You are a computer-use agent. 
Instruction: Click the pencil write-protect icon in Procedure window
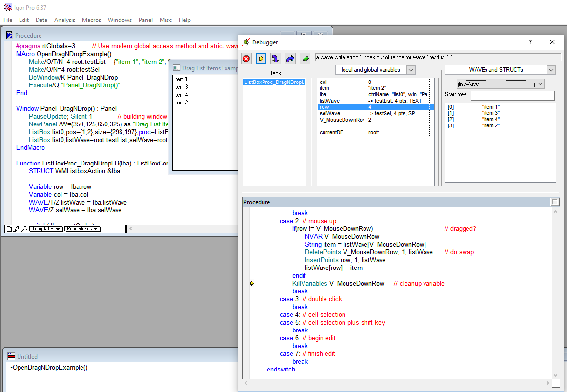tap(17, 229)
